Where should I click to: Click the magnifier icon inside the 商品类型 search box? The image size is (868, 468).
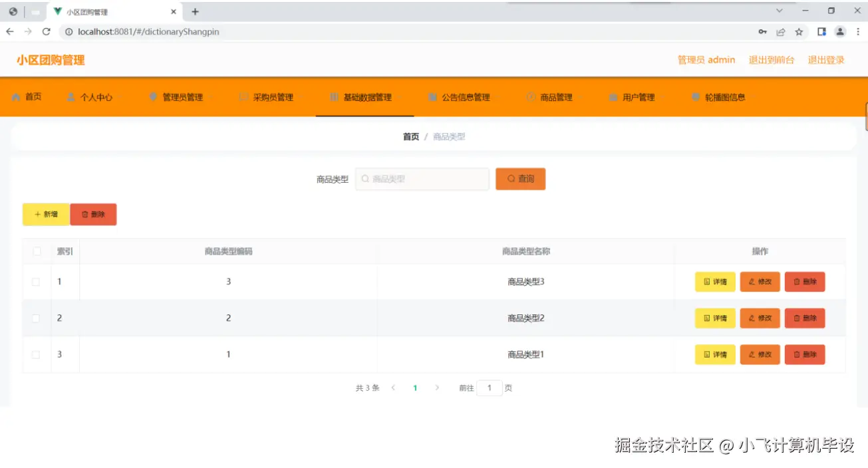click(364, 178)
